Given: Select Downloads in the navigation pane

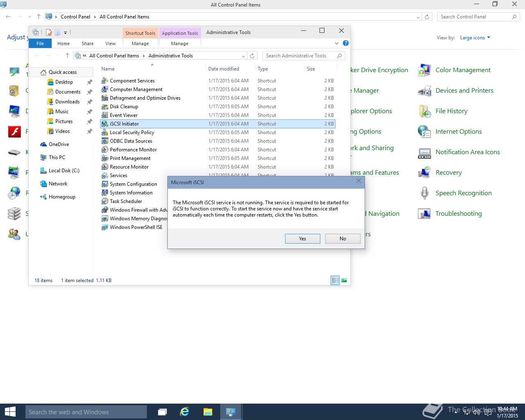Looking at the screenshot, I should [67, 102].
